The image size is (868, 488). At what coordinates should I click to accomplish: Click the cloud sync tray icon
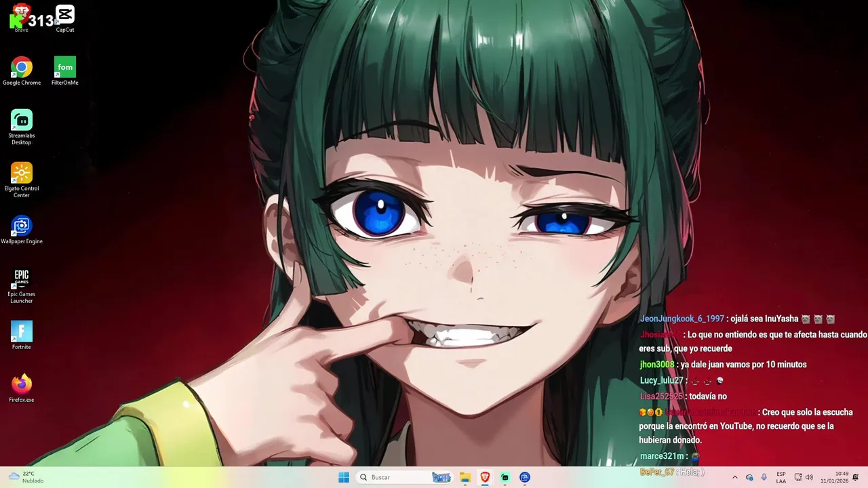(749, 477)
